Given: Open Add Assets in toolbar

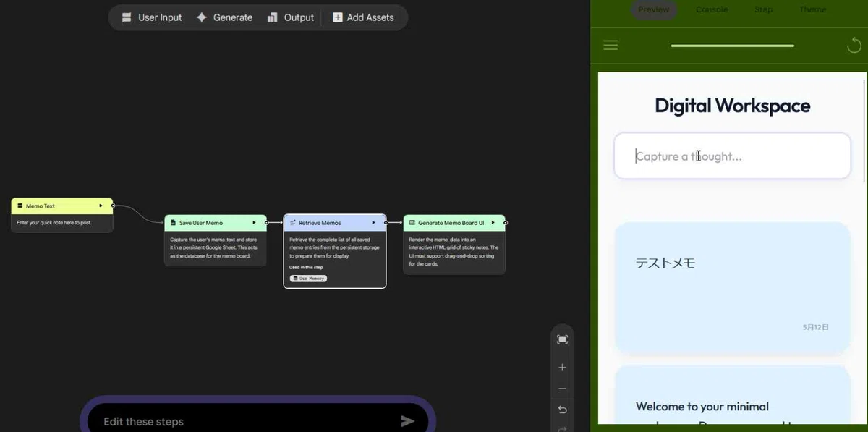Looking at the screenshot, I should point(363,17).
